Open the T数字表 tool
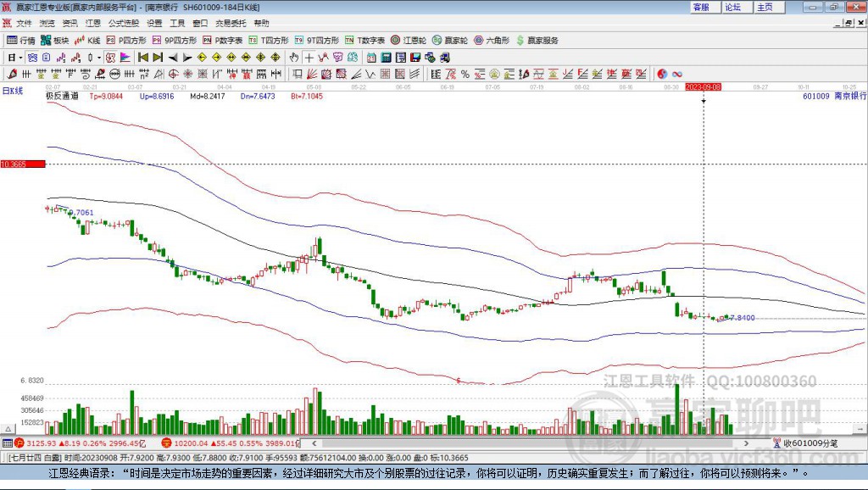Viewport: 868px width, 490px height. pos(364,41)
